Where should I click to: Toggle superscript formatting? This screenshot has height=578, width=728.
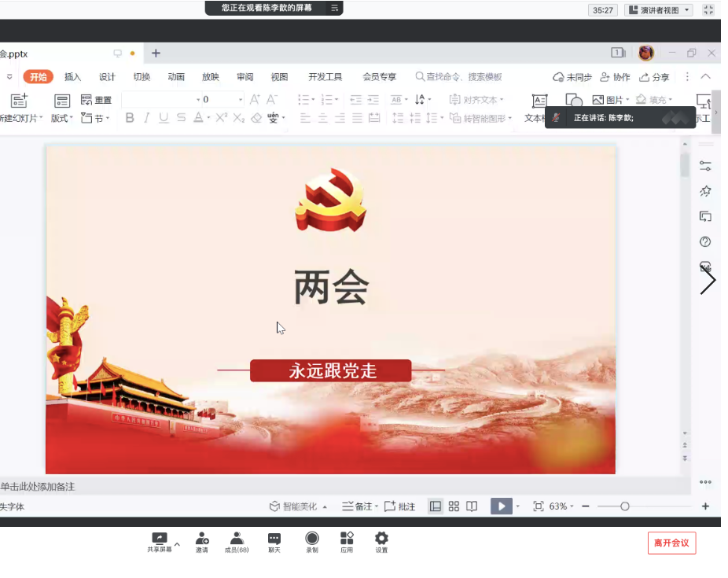pos(222,117)
